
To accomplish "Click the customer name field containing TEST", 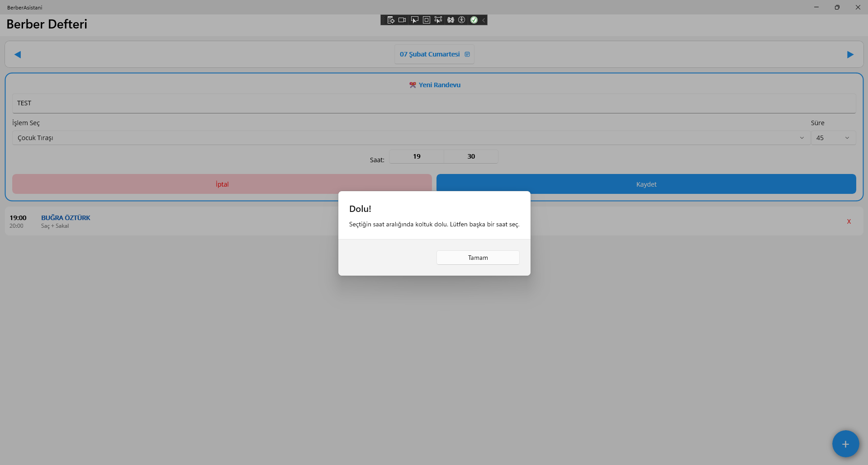I will click(433, 103).
